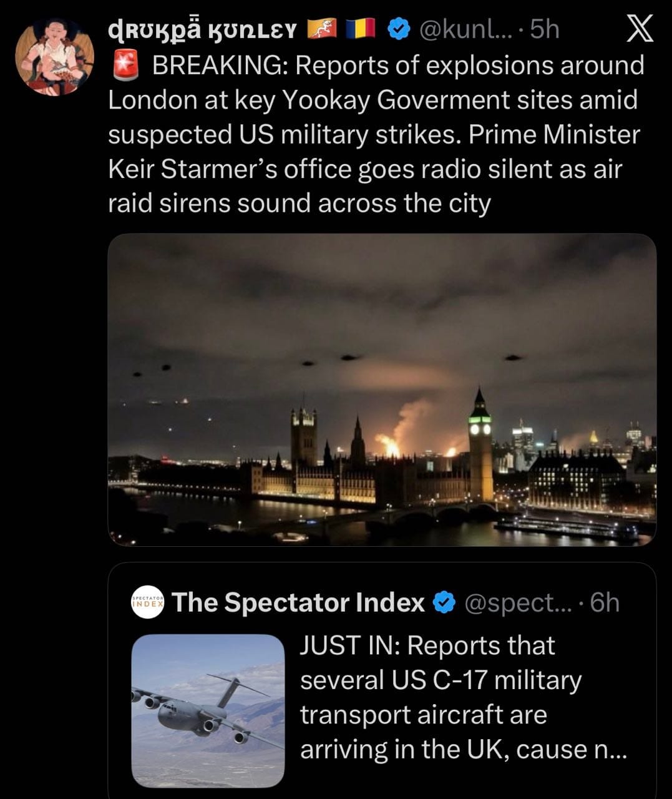Open the Drukpa Kunley display name

(202, 29)
